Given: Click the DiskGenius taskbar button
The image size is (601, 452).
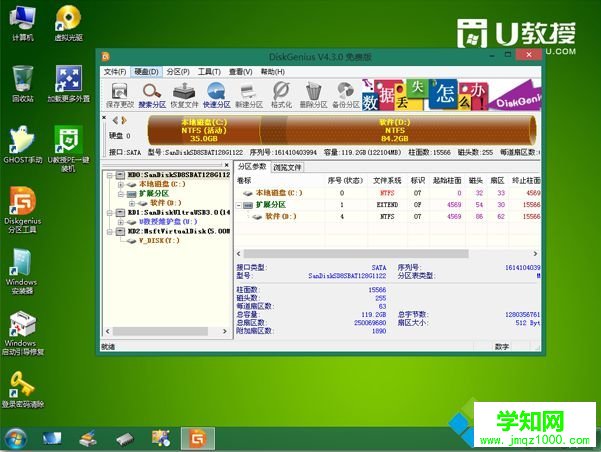Looking at the screenshot, I should pos(198,438).
